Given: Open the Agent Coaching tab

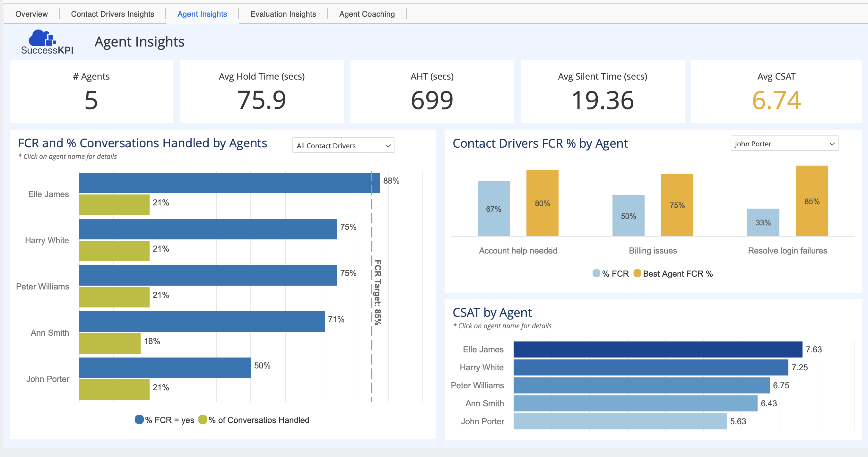Looking at the screenshot, I should (x=367, y=14).
